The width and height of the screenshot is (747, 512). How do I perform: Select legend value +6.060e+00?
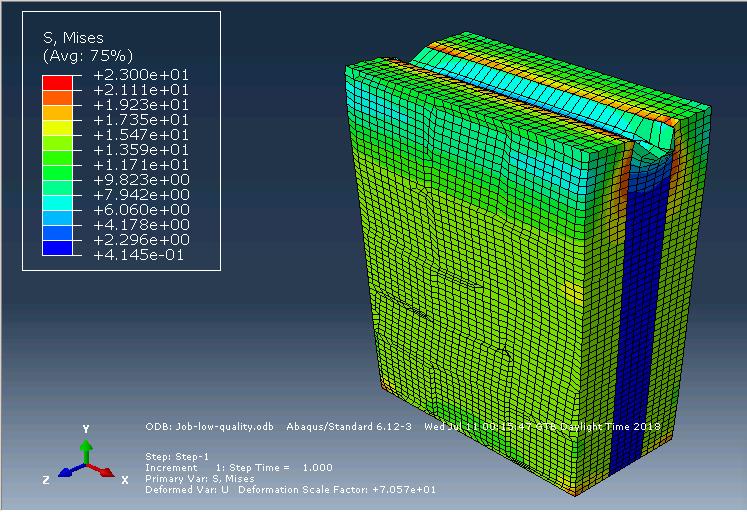(141, 210)
